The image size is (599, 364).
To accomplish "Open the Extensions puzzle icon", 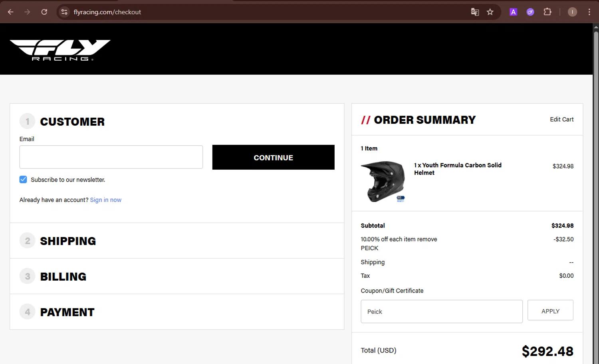I will pos(547,12).
